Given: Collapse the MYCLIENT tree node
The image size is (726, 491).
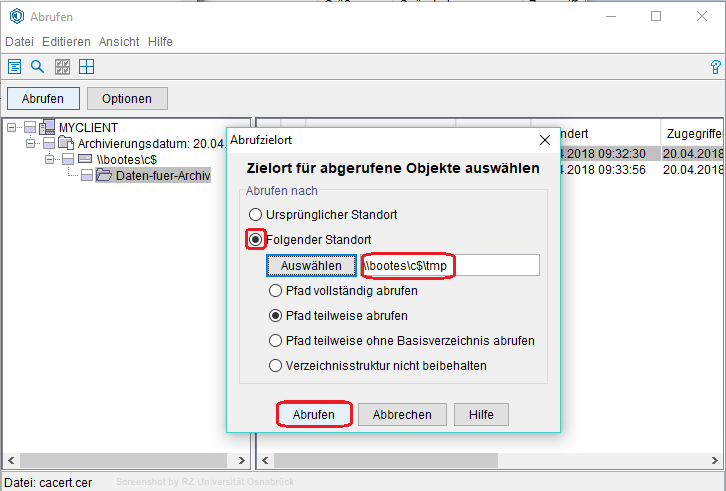Looking at the screenshot, I should point(12,128).
